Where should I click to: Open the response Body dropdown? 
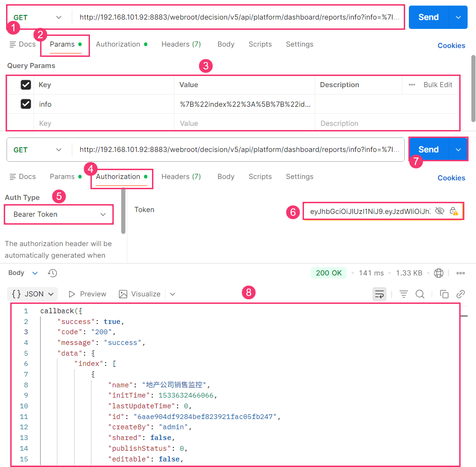click(x=23, y=273)
